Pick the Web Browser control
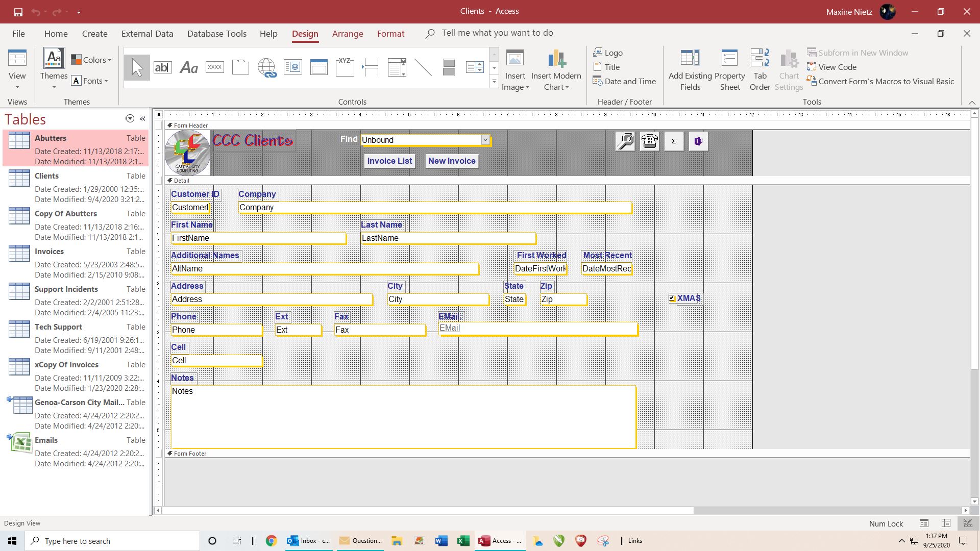980x551 pixels. (293, 67)
